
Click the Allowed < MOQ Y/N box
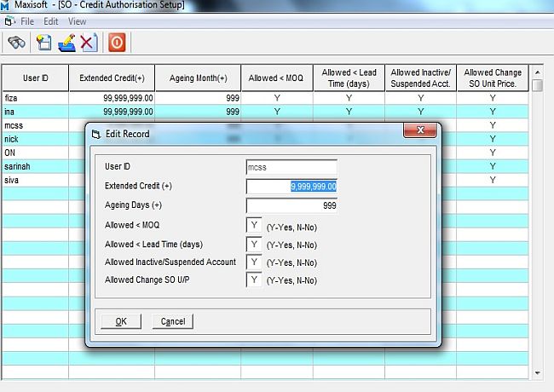[253, 225]
